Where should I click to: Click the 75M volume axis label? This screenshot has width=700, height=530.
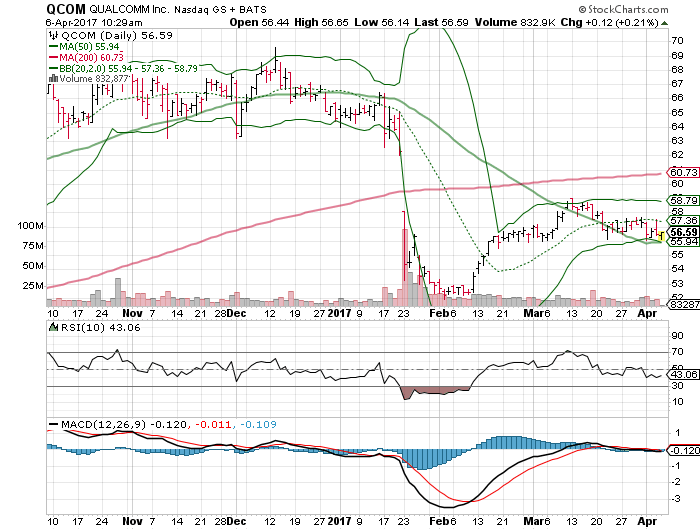33,246
